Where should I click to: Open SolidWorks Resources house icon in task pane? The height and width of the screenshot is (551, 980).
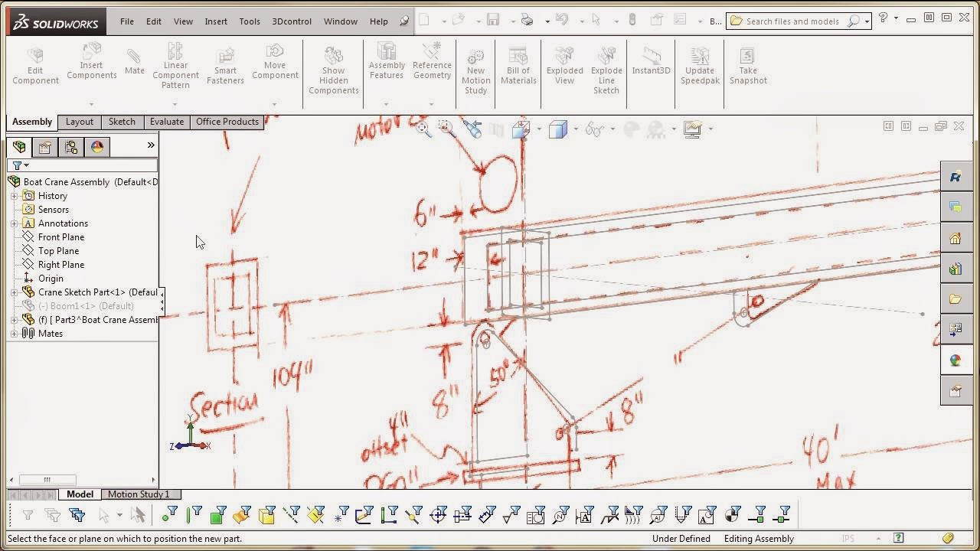click(x=955, y=238)
